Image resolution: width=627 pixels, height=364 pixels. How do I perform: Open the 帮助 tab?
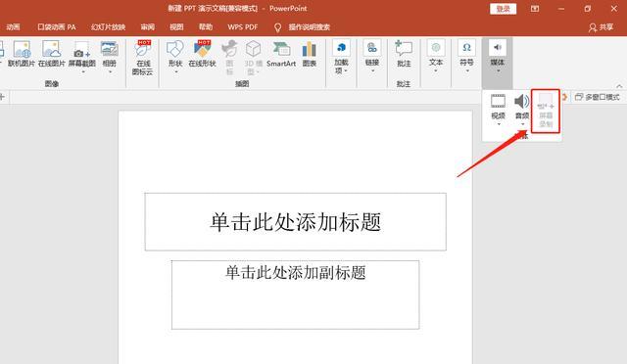206,27
